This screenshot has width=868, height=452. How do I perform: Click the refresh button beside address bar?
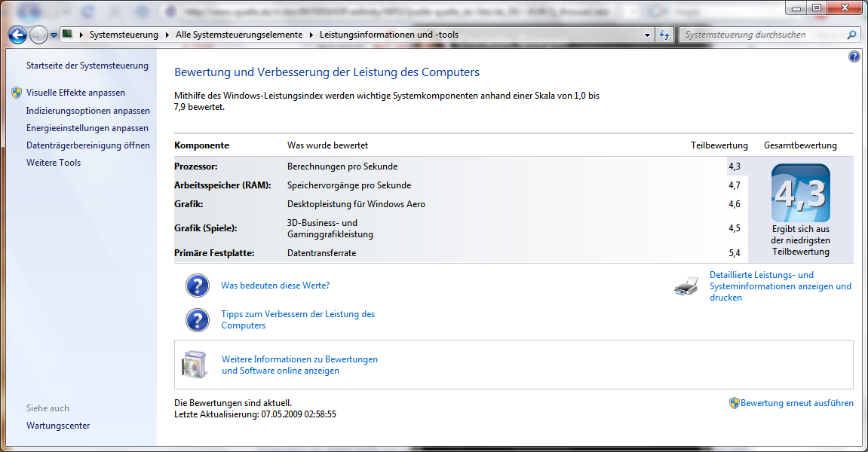pyautogui.click(x=664, y=35)
